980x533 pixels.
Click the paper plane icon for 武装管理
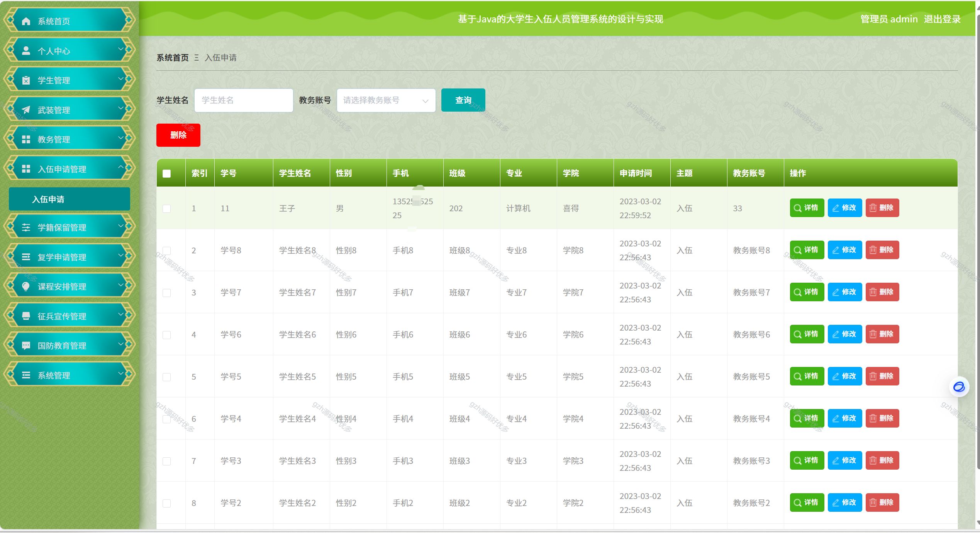[x=26, y=110]
